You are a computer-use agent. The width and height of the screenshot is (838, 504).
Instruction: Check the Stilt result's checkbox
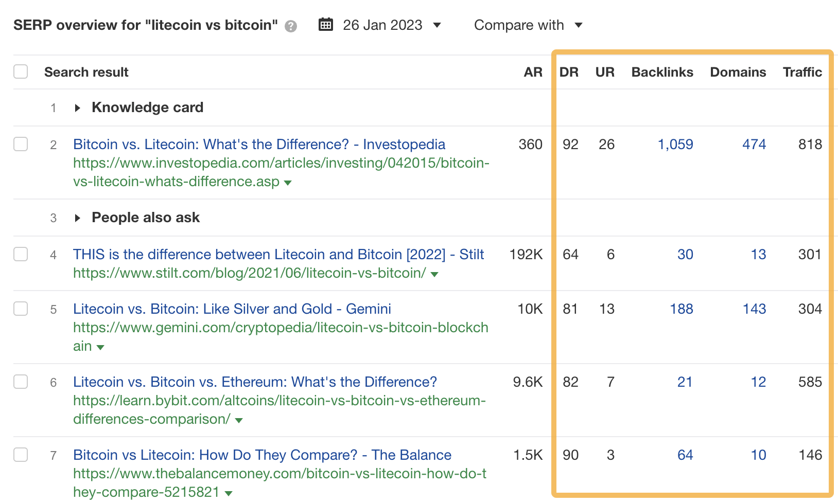click(21, 254)
